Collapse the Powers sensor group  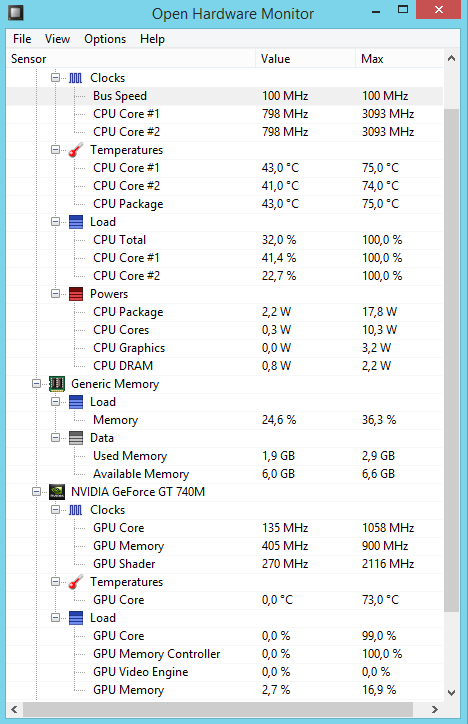(55, 294)
